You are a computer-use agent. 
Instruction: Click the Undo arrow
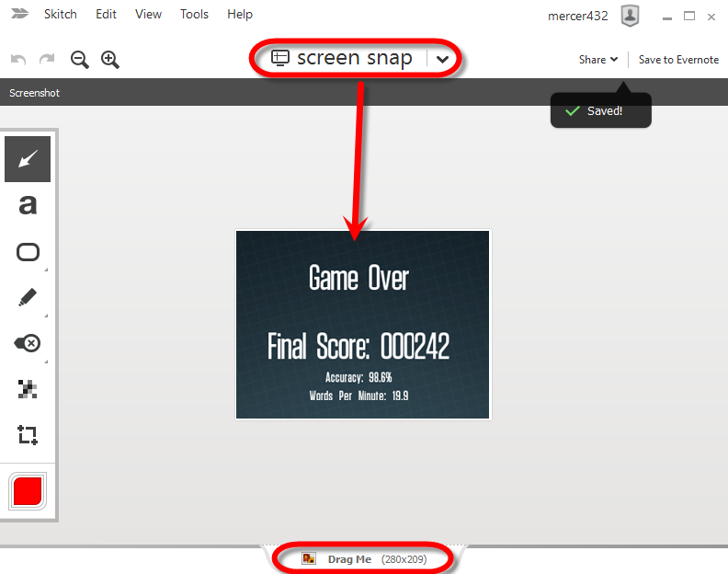tap(18, 60)
